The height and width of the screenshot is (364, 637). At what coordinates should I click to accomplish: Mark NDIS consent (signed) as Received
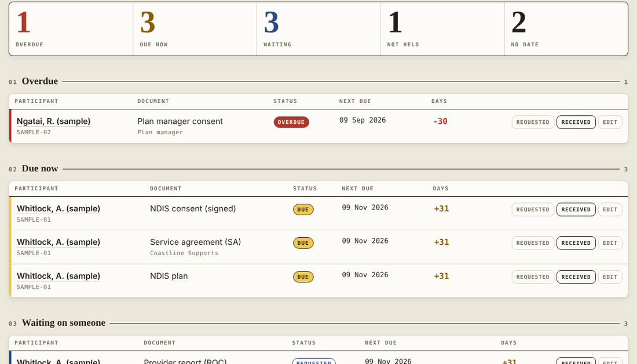576,209
